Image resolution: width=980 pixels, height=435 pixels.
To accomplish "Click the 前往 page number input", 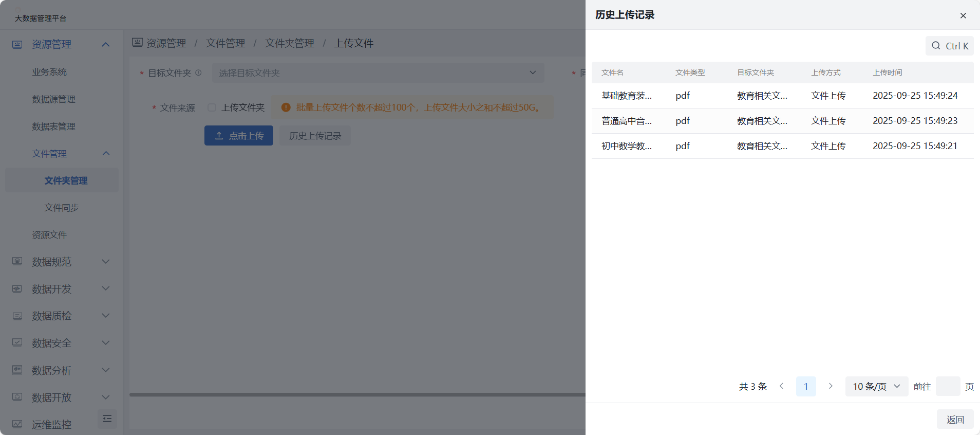I will tap(948, 386).
